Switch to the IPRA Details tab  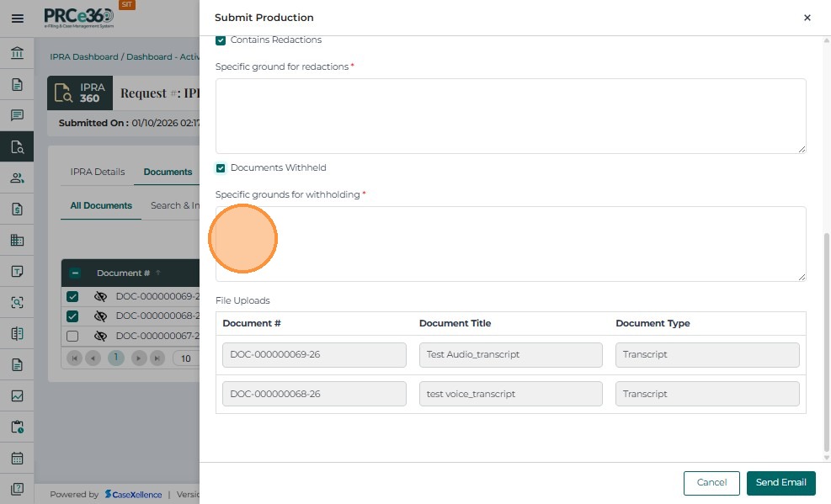pos(98,172)
